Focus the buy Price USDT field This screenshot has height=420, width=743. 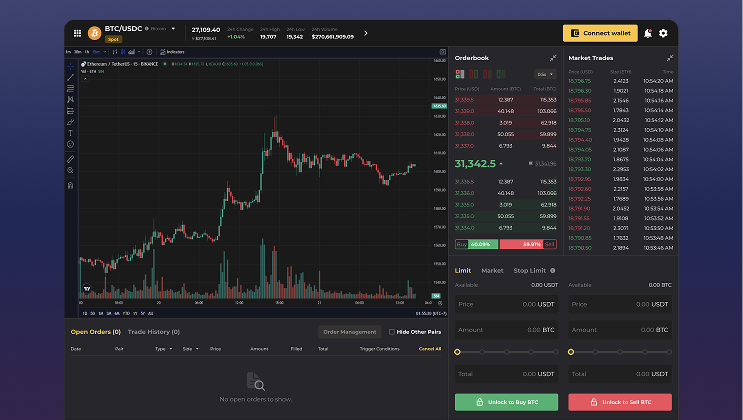506,304
